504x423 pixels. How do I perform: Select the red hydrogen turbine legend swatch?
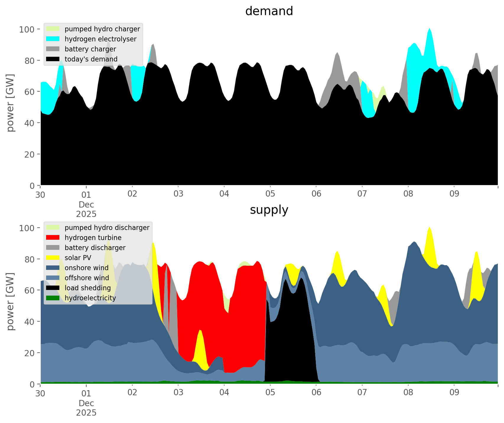pos(53,238)
